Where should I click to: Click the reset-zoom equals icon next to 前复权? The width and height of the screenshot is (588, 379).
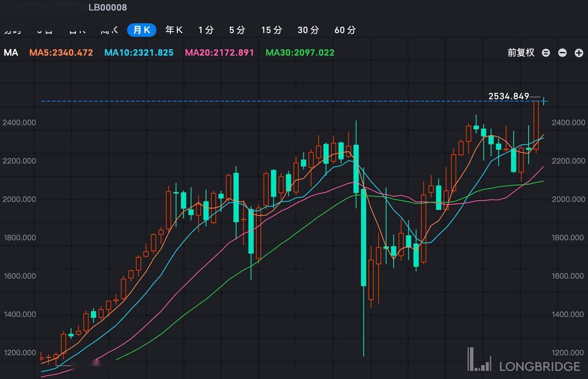point(546,53)
